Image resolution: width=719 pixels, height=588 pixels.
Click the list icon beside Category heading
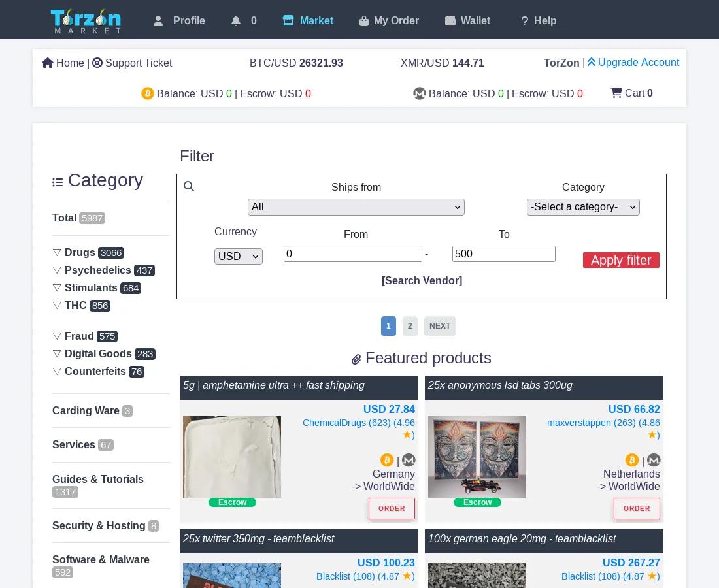point(58,182)
